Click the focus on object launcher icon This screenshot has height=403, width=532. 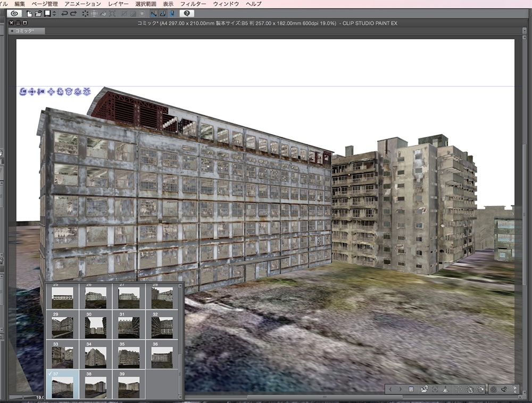(435, 390)
